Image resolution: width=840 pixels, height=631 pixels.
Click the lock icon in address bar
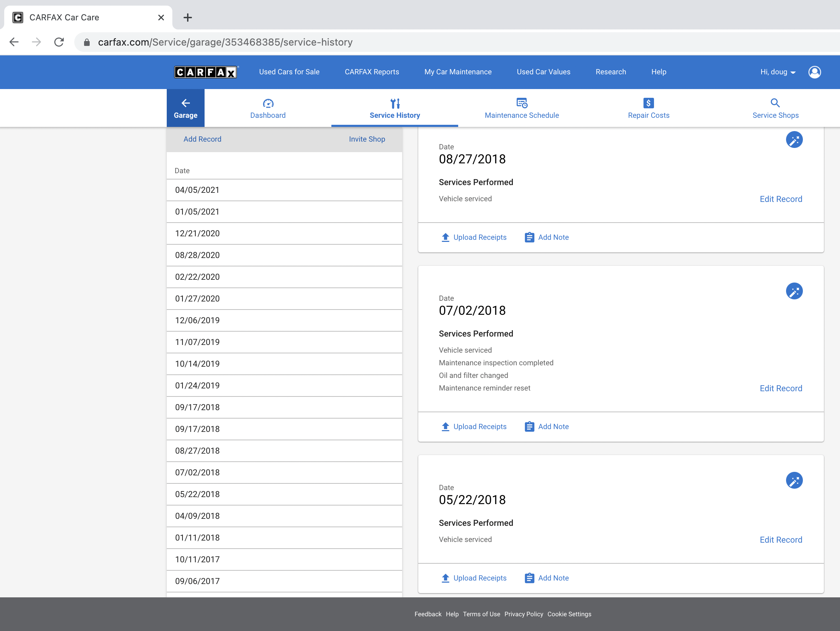[x=87, y=42]
